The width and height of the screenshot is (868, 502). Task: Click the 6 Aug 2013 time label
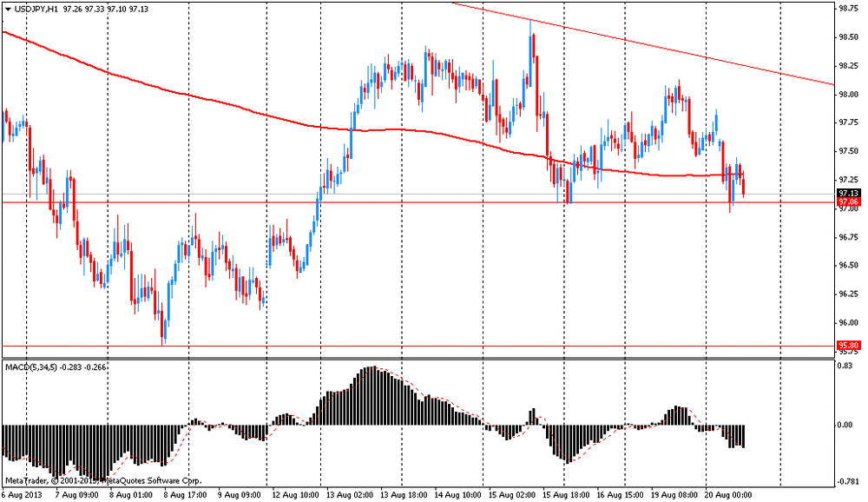23,494
